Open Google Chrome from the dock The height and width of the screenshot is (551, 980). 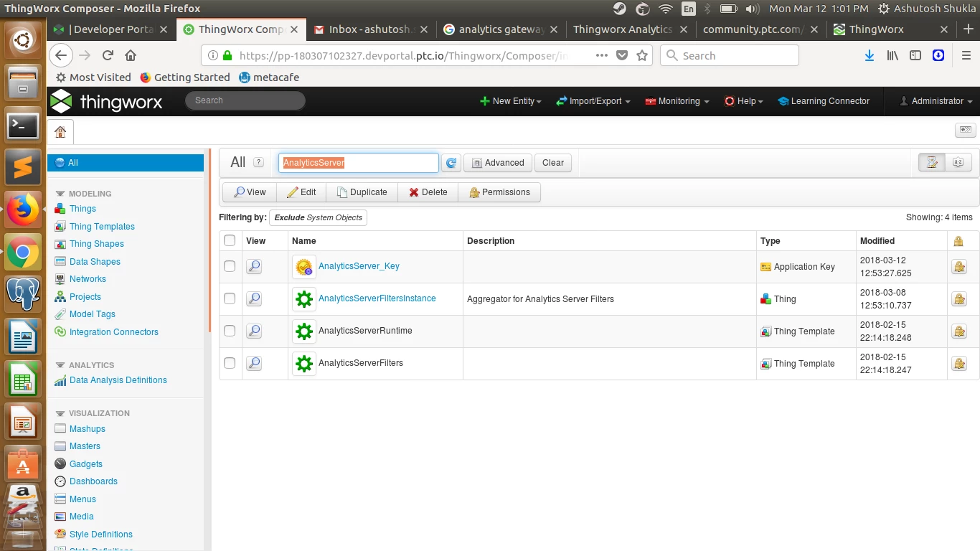[23, 253]
